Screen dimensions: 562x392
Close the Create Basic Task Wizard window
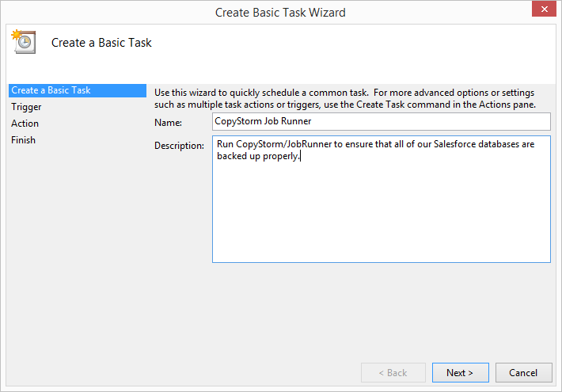544,9
